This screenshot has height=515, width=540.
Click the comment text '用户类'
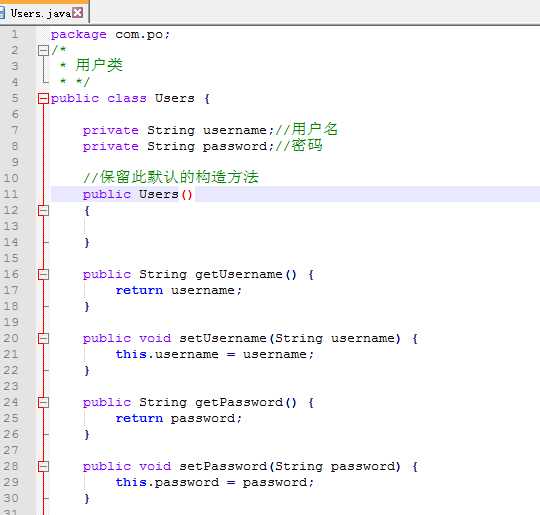(99, 65)
